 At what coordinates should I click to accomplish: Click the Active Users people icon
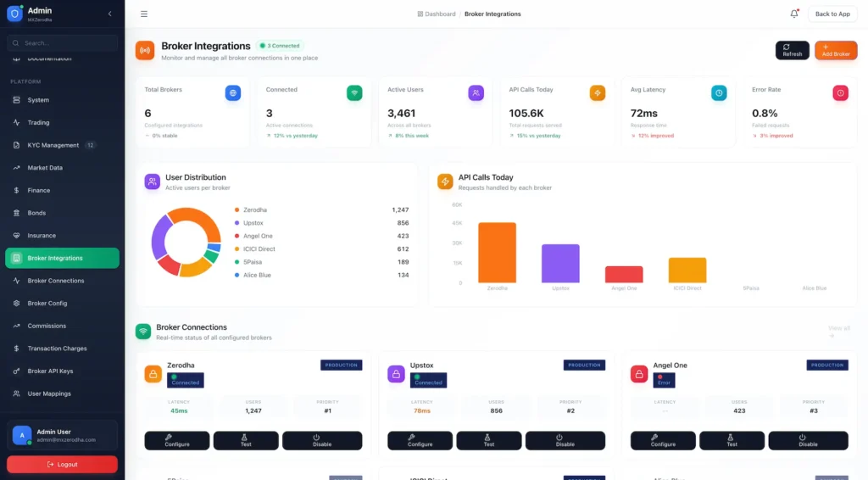tap(476, 93)
